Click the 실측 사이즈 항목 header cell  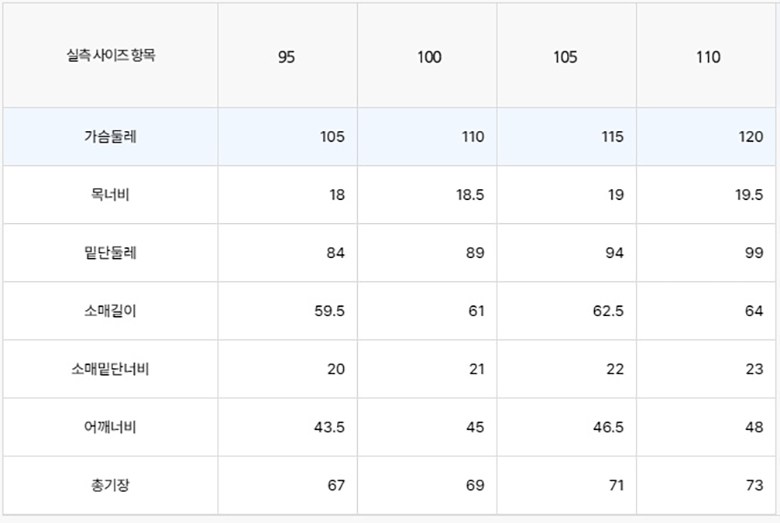[110, 56]
